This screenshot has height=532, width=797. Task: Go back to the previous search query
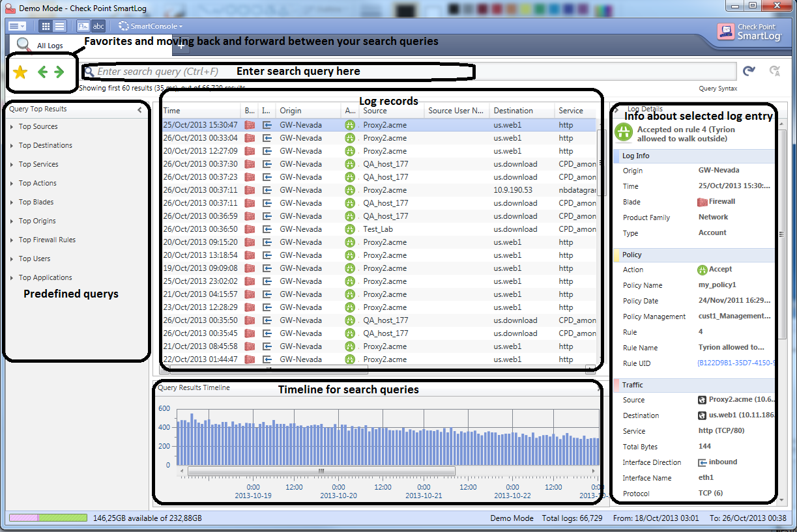pos(42,72)
